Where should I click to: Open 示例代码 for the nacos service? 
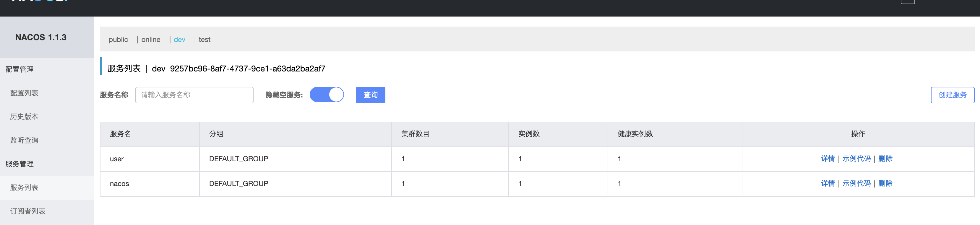coord(856,184)
